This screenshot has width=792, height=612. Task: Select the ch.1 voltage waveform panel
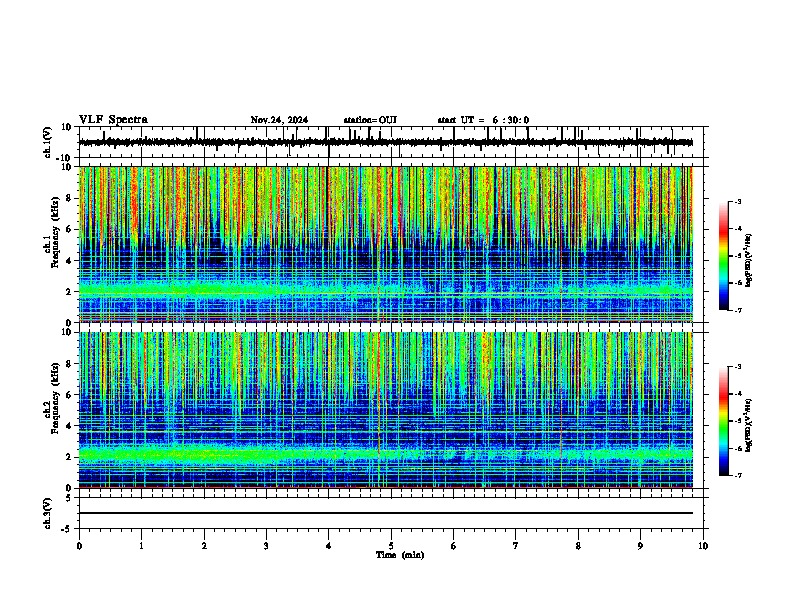coord(390,142)
